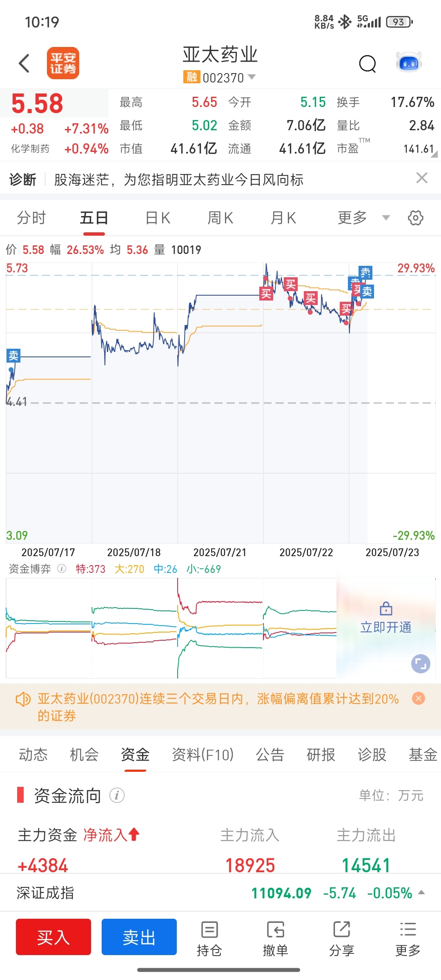Open 撤单 cancel order icon

tap(276, 939)
